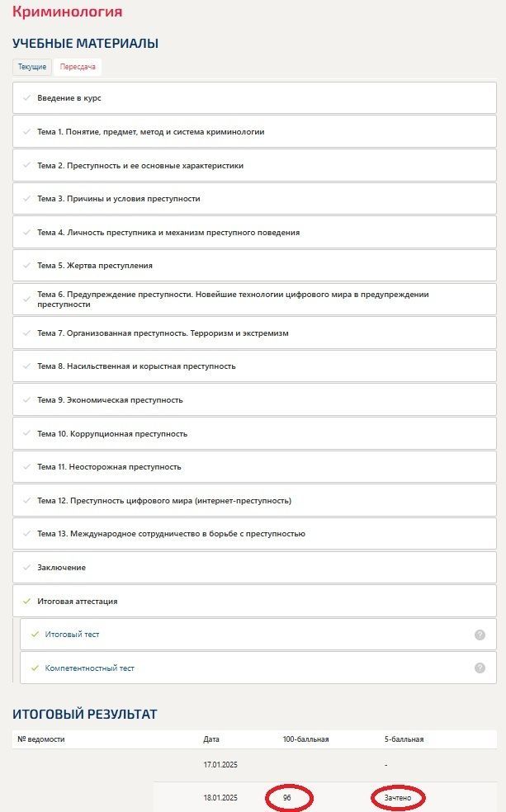Screen dimensions: 506x812
Task: Open the Итоговый тест link
Action: (x=72, y=635)
